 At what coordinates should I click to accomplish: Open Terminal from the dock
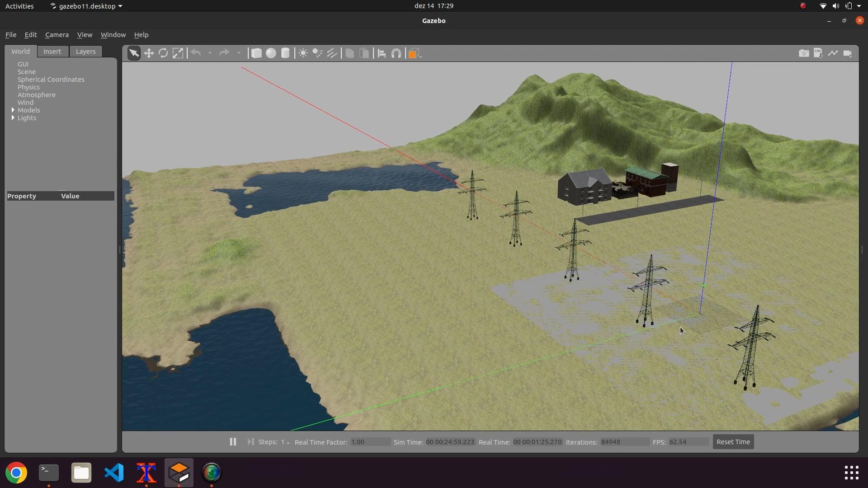coord(49,473)
